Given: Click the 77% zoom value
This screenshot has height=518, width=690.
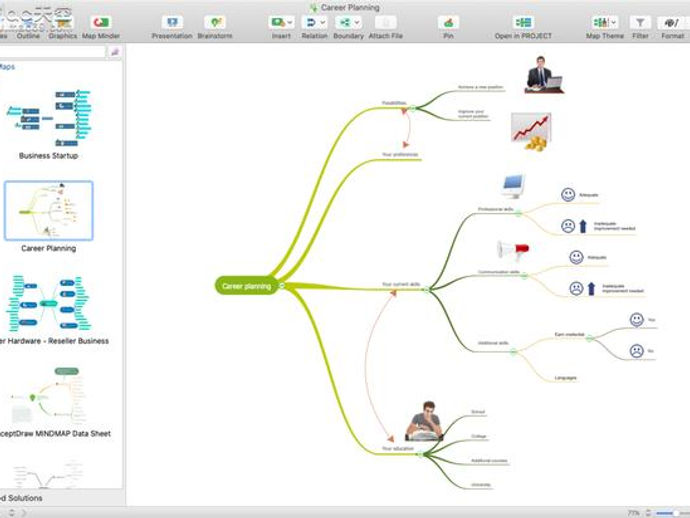Looking at the screenshot, I should coord(634,513).
